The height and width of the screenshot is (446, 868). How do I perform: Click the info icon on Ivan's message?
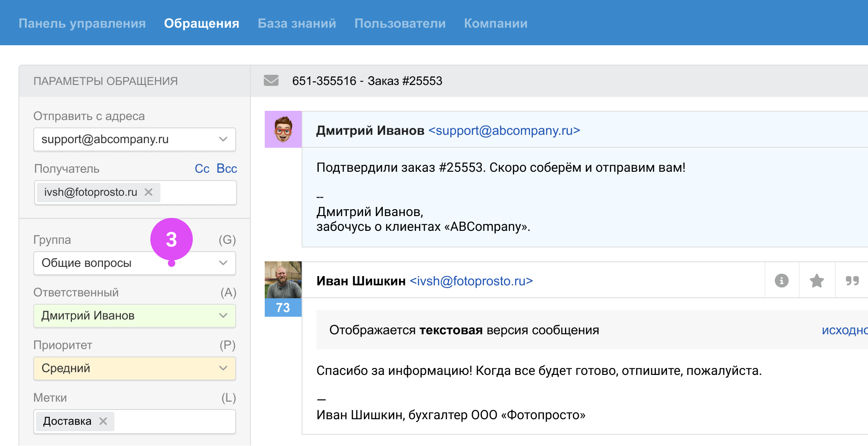(781, 281)
